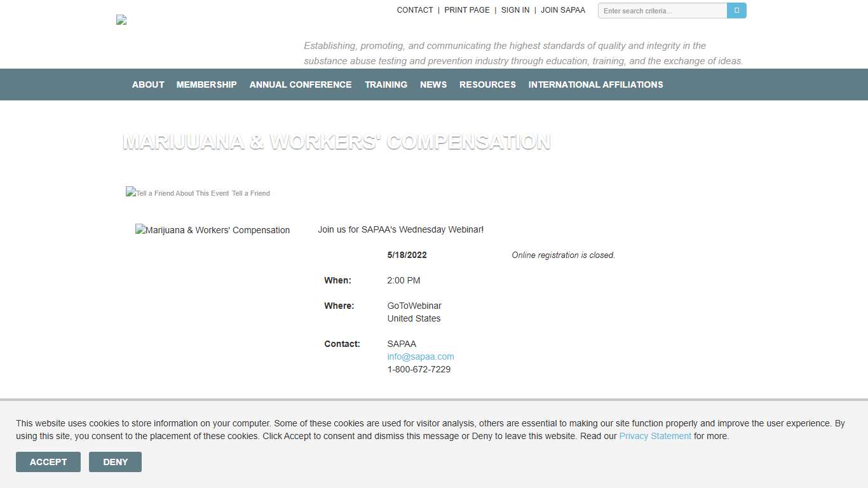Open the Privacy Statement link
Image resolution: width=868 pixels, height=488 pixels.
pos(655,436)
